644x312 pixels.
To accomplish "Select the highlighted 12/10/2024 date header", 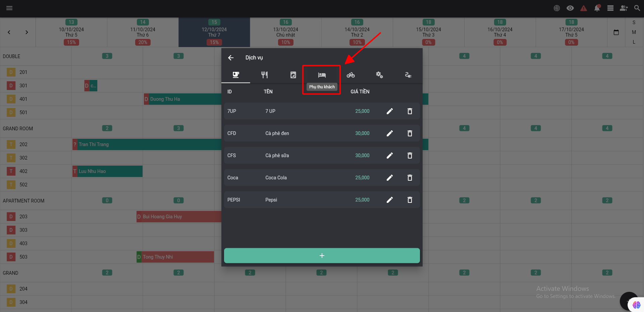I will [214, 32].
